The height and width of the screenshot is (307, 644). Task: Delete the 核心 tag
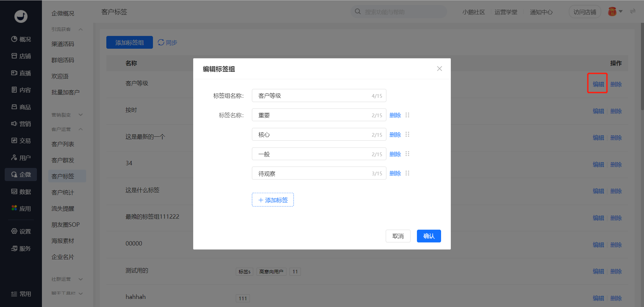click(395, 135)
